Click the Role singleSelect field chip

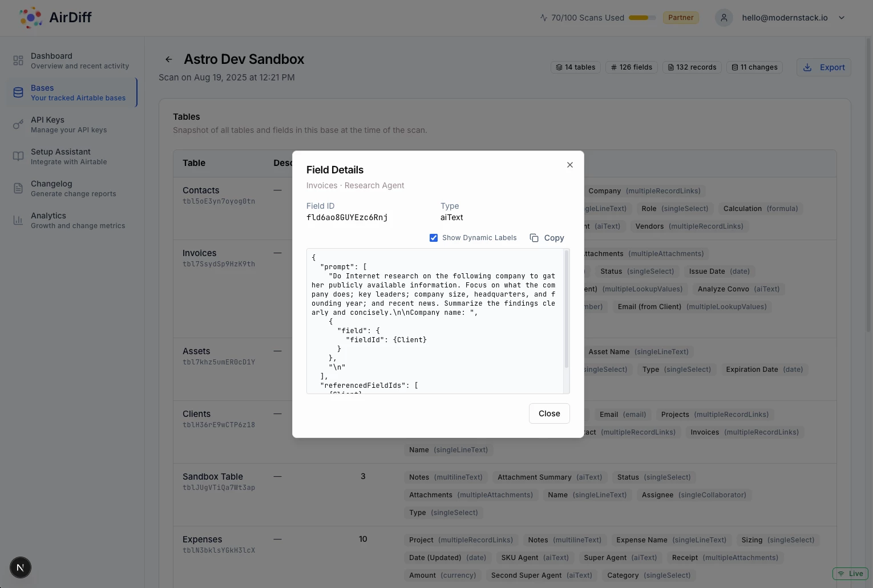(674, 209)
